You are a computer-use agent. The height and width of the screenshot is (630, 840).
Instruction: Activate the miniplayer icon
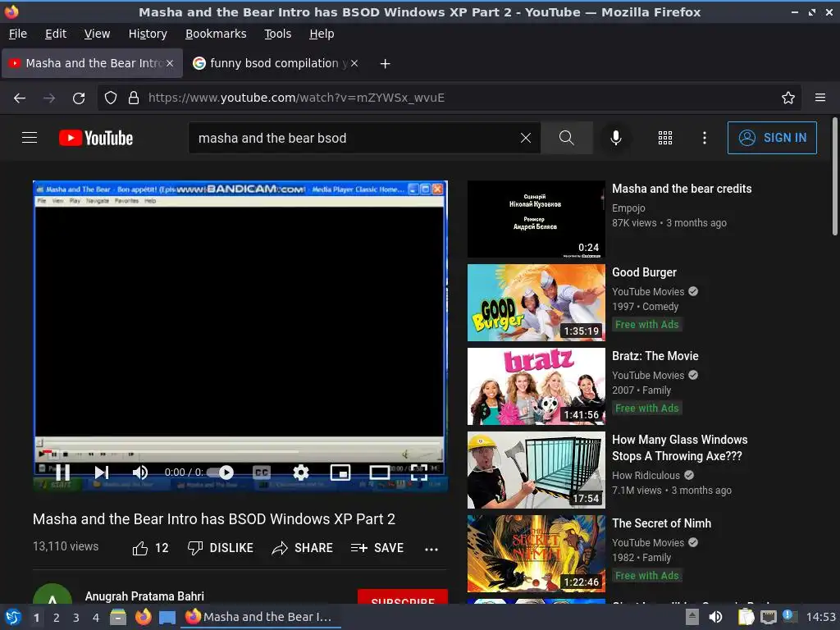tap(340, 472)
